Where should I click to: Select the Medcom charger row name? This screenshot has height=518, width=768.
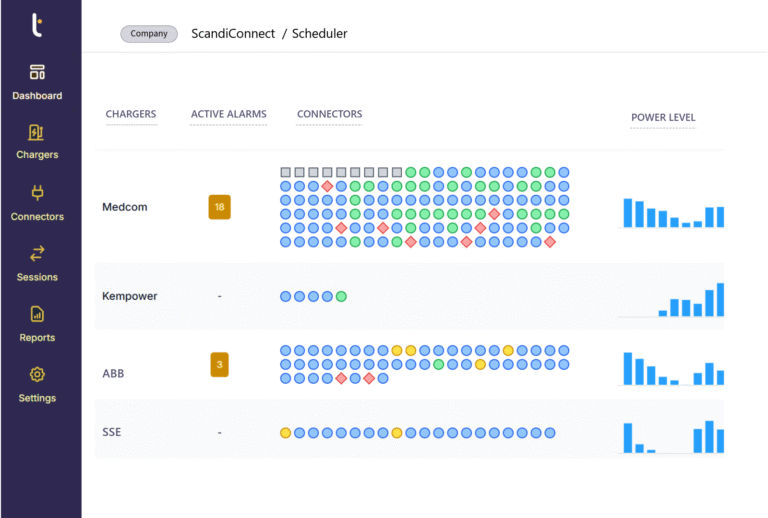(125, 207)
